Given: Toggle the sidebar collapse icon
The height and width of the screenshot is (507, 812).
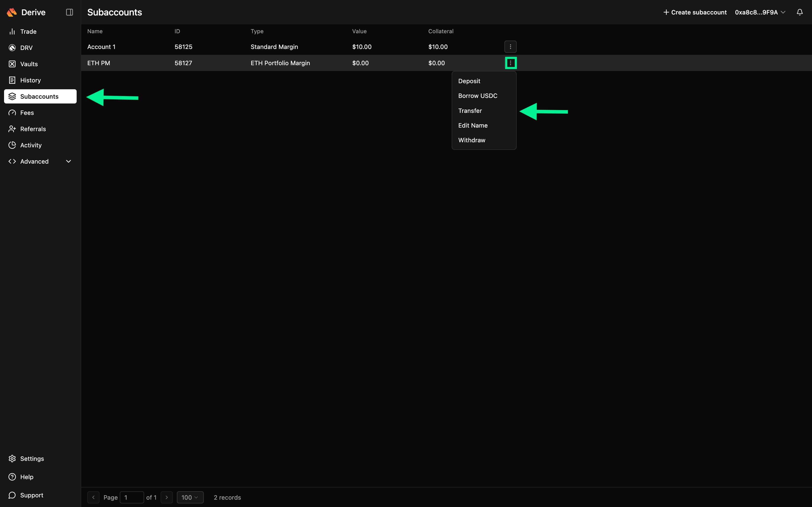Looking at the screenshot, I should click(70, 12).
